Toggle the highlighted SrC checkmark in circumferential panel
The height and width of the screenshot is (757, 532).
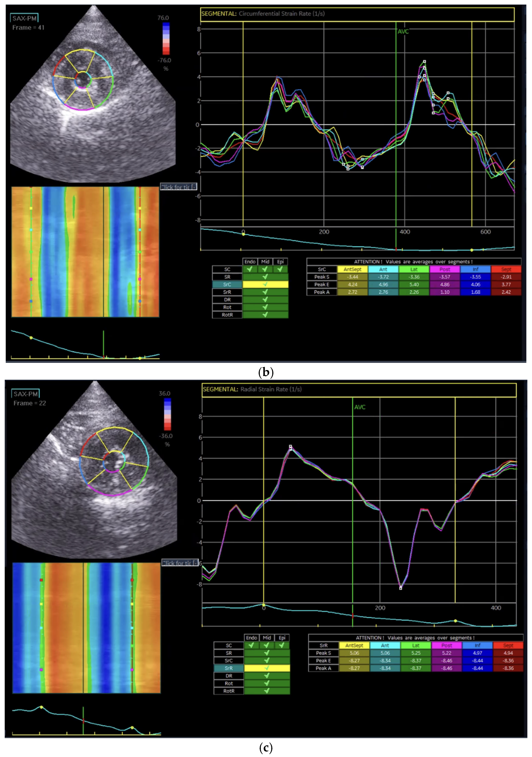[265, 284]
